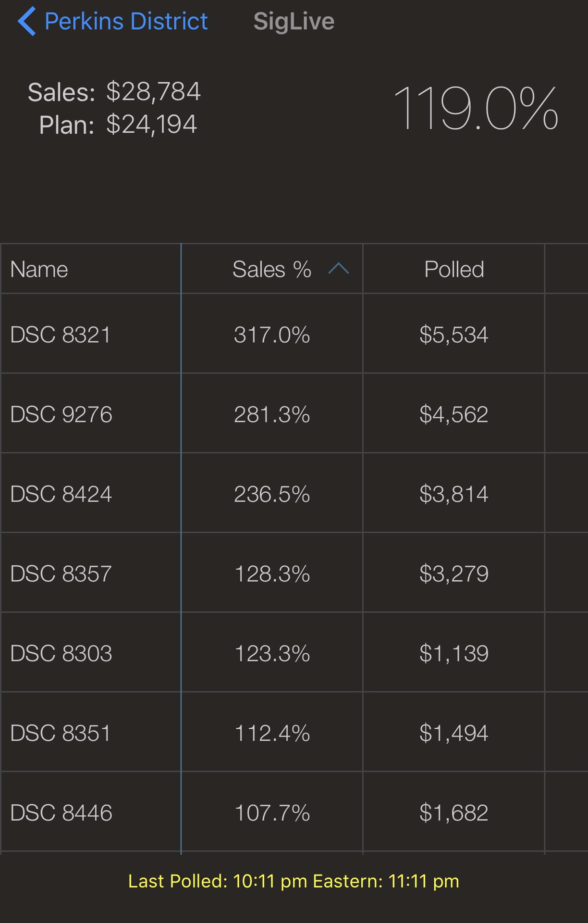Tap the 119.0% district total percentage
The width and height of the screenshot is (588, 923).
(476, 109)
